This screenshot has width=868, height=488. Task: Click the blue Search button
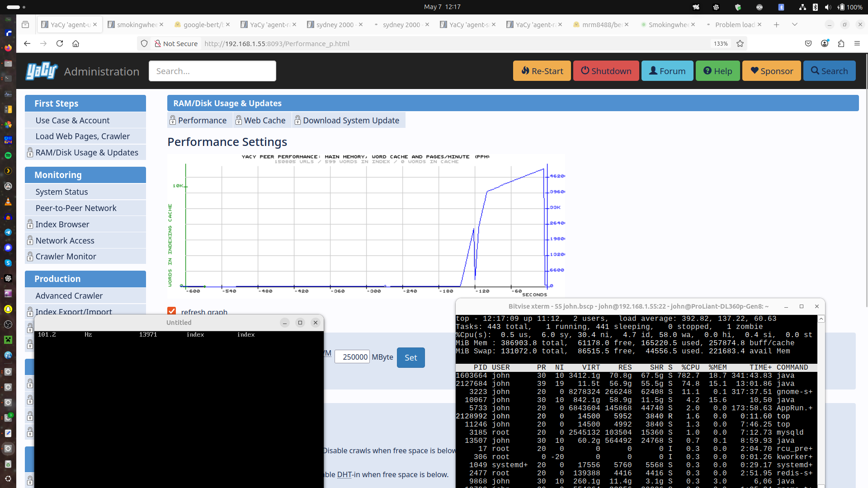(x=829, y=71)
